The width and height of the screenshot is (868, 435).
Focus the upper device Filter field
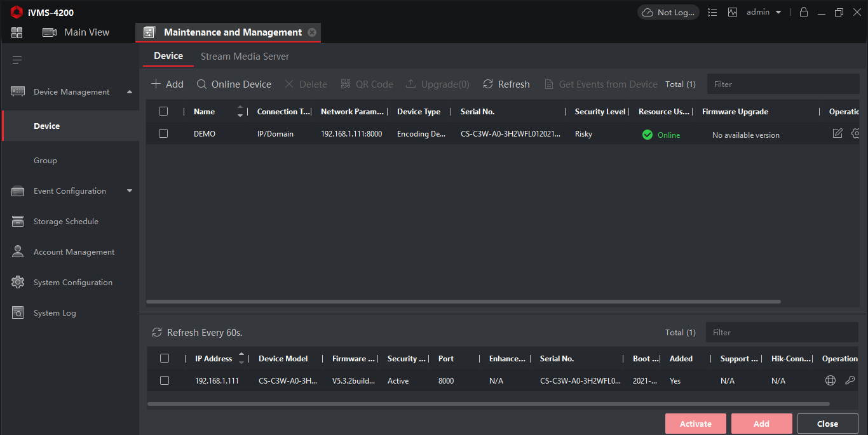click(783, 84)
